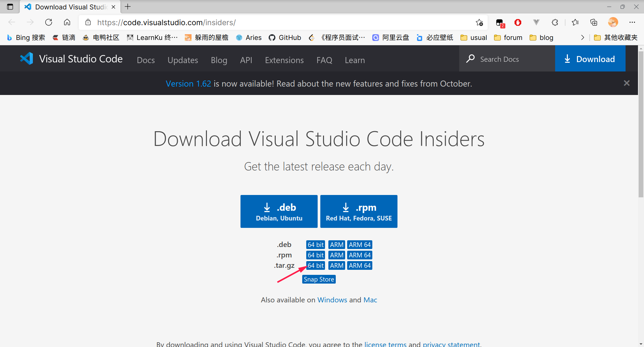
Task: Open the favorites list icon
Action: point(575,22)
